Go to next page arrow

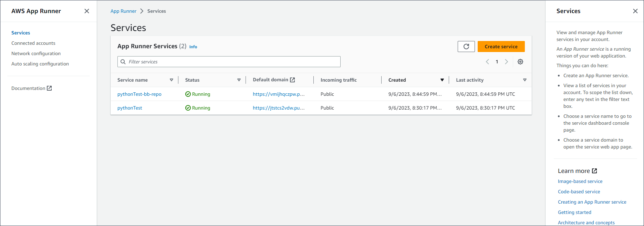click(x=506, y=62)
